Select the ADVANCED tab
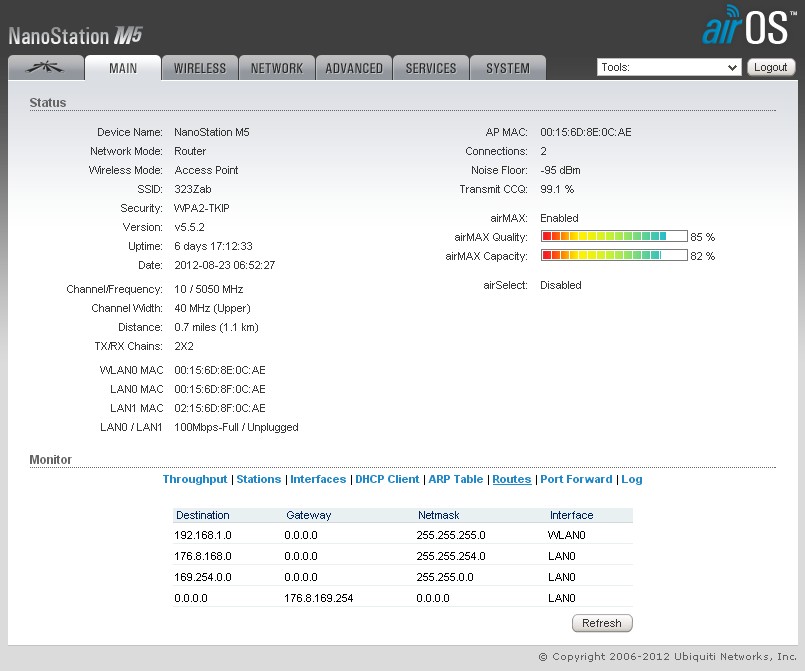This screenshot has width=805, height=671. tap(354, 68)
